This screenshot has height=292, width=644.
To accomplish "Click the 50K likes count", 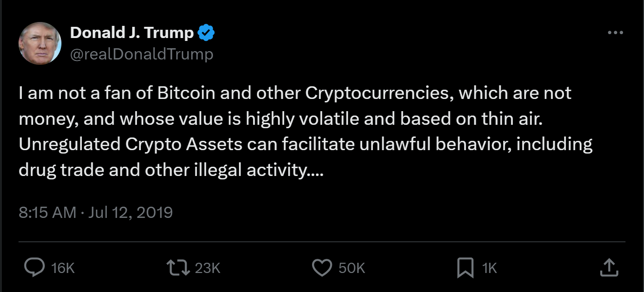I will [351, 268].
